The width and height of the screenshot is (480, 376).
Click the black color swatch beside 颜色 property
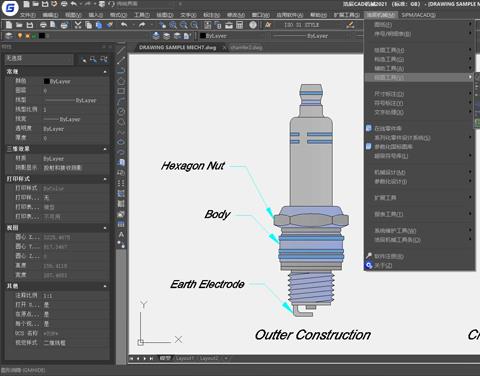(x=47, y=81)
